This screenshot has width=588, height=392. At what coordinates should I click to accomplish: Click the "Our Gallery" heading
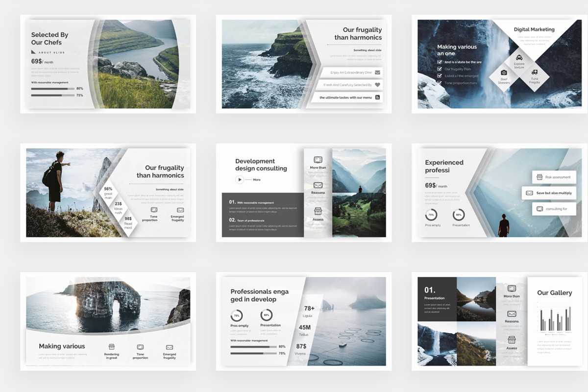click(554, 293)
